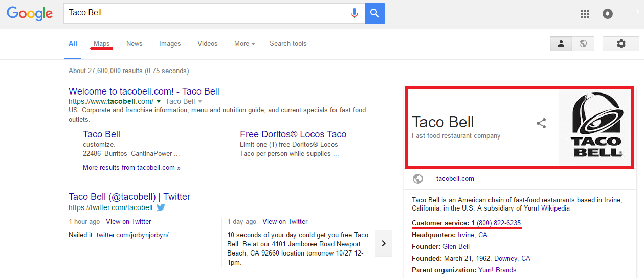Click the blue magnifier search button
The image size is (644, 278).
(x=375, y=13)
